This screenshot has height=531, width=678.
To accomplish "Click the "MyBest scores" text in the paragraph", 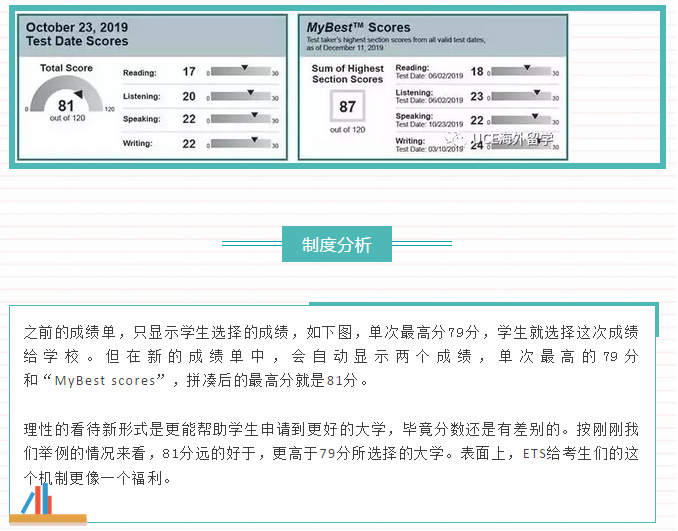I will 105,380.
